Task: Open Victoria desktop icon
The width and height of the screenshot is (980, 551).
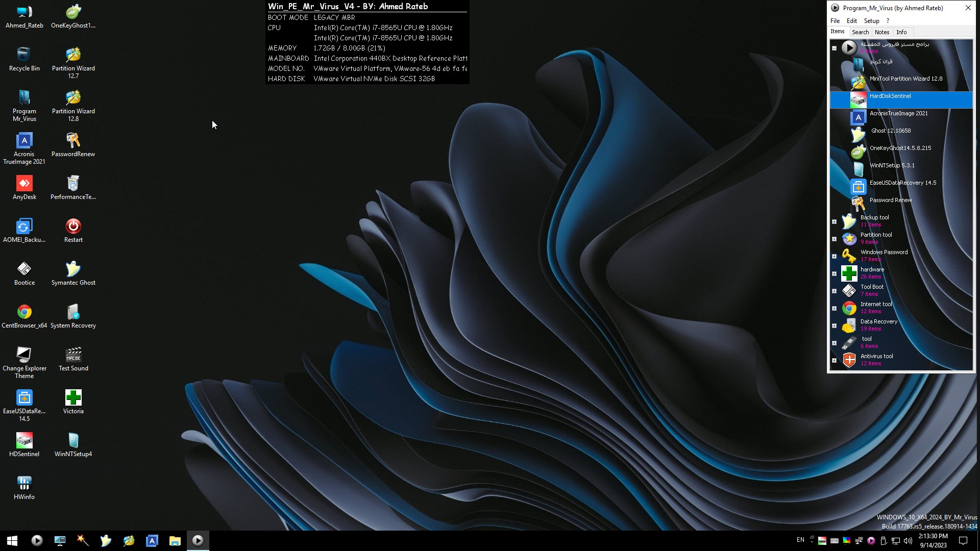Action: point(73,403)
